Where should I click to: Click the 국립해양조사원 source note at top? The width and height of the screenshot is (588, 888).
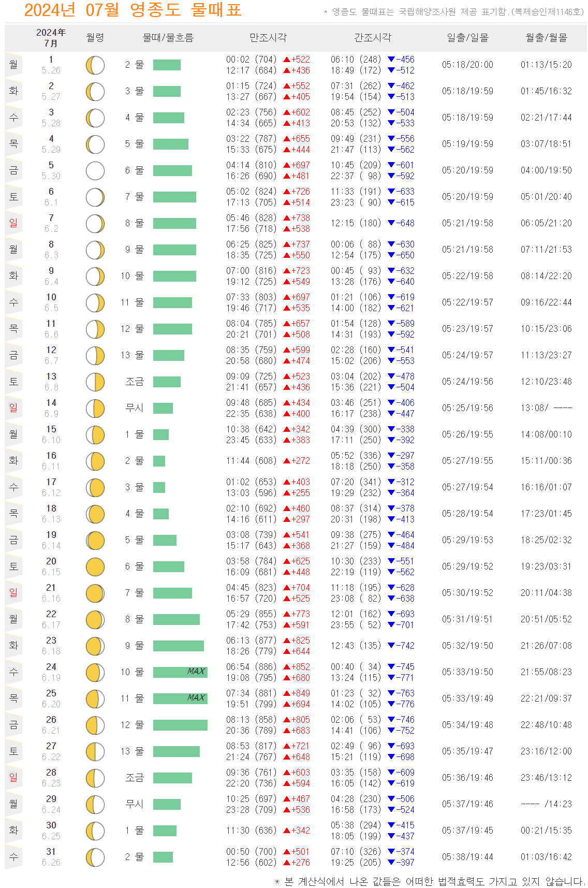coord(454,12)
